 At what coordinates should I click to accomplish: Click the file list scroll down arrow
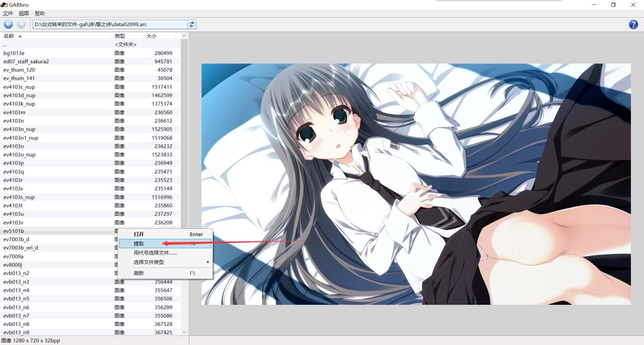(184, 332)
